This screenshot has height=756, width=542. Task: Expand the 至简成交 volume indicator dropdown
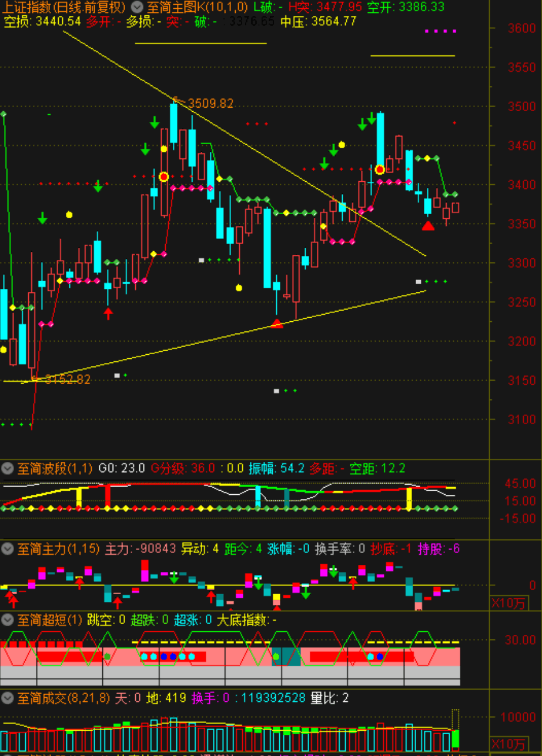[8, 698]
